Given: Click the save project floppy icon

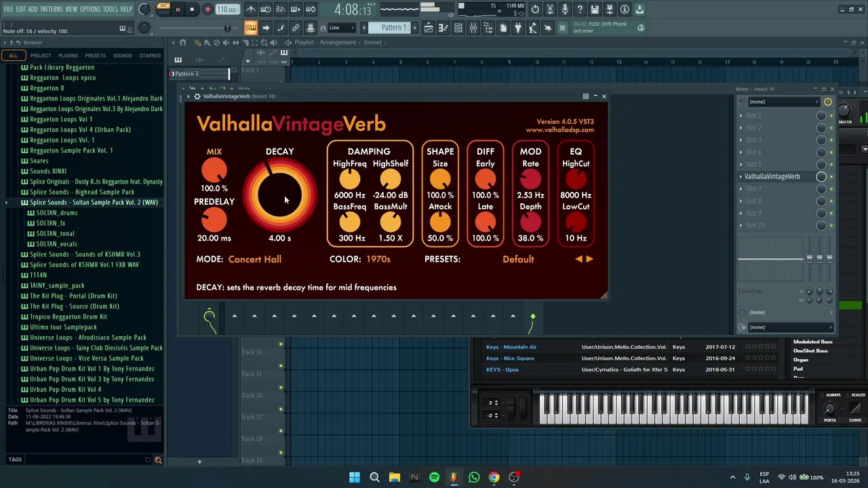Looking at the screenshot, I should 595,9.
